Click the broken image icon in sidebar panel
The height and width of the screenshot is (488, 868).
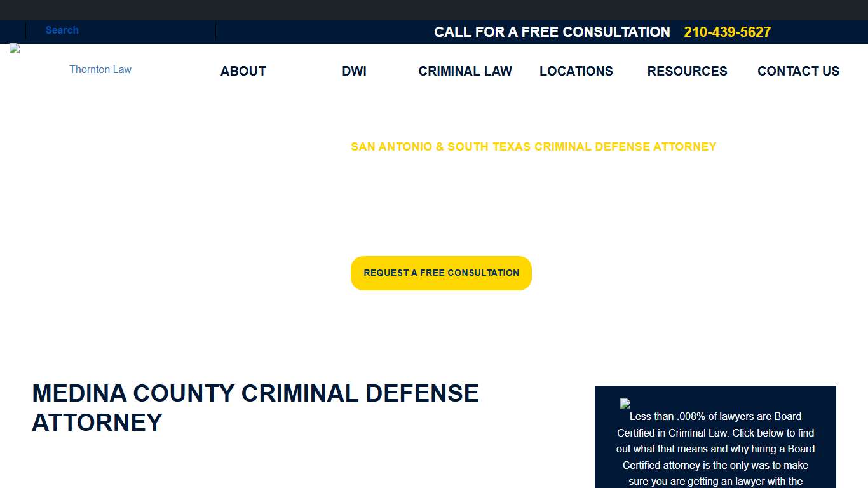(626, 405)
